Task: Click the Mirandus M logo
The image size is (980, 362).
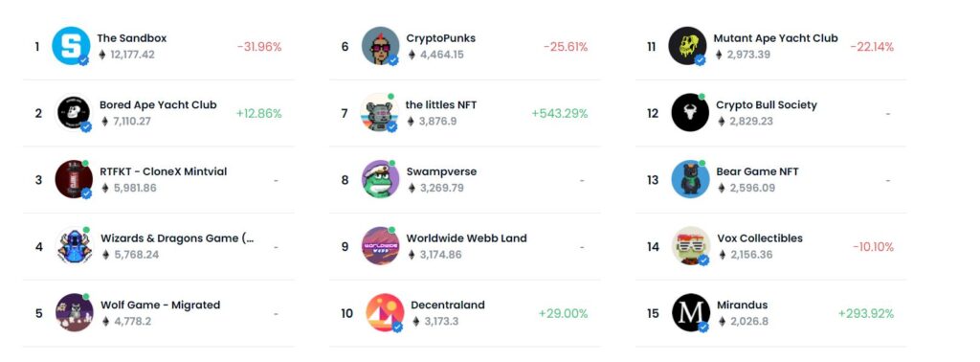Action: 691,312
